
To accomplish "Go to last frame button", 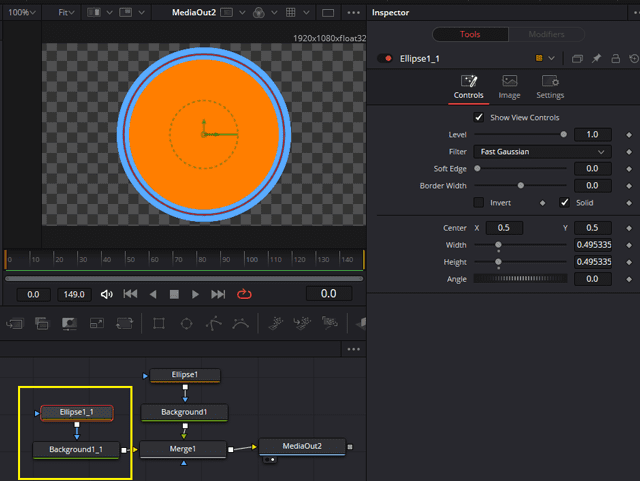I will [218, 294].
